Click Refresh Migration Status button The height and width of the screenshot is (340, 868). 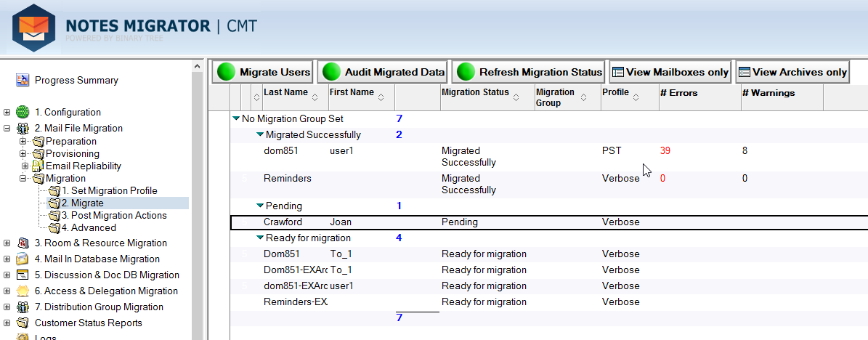(x=528, y=72)
